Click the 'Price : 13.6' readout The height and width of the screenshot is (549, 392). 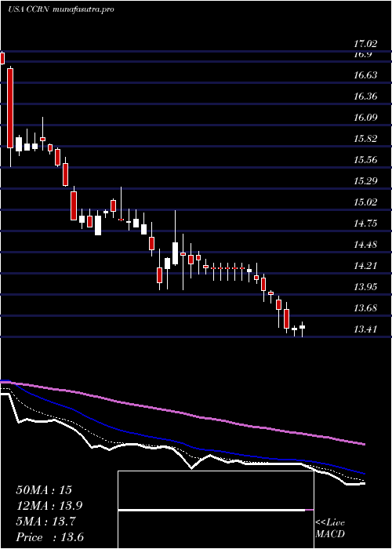[x=49, y=537]
